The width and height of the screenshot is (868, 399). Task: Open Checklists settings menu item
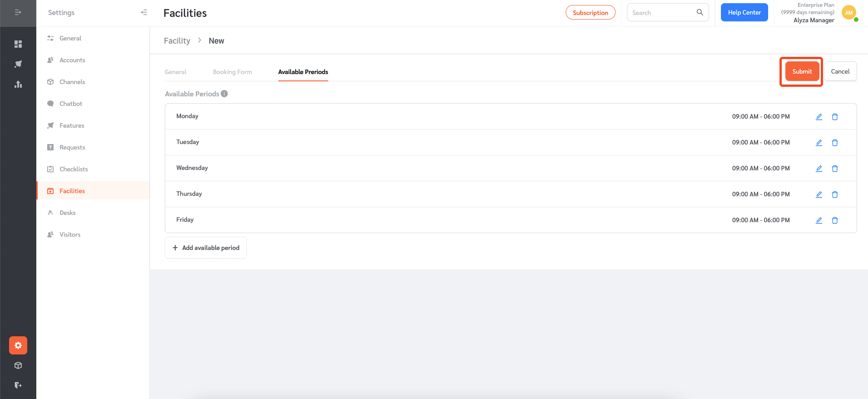(x=93, y=169)
